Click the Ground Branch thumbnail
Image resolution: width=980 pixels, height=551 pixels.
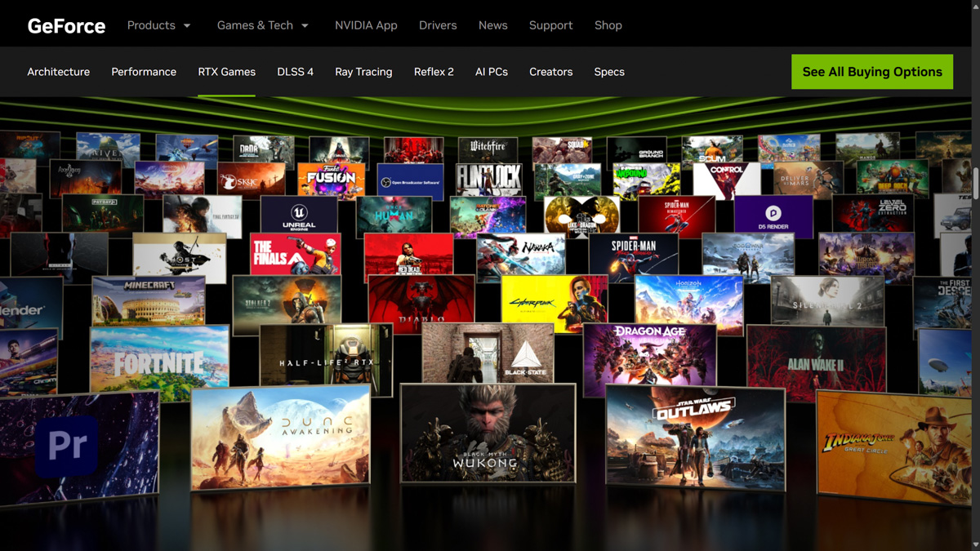pos(636,150)
